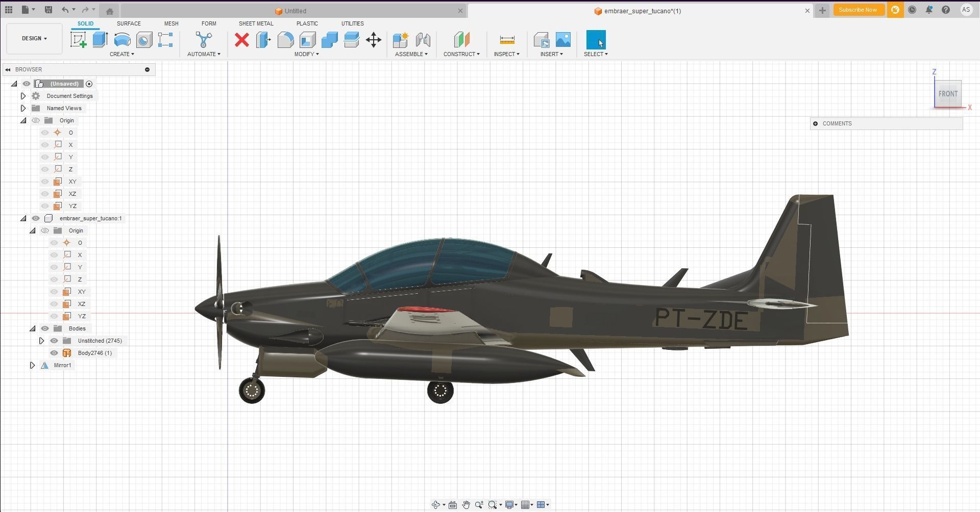Open the CREATE dropdown menu
This screenshot has width=980, height=512.
121,54
